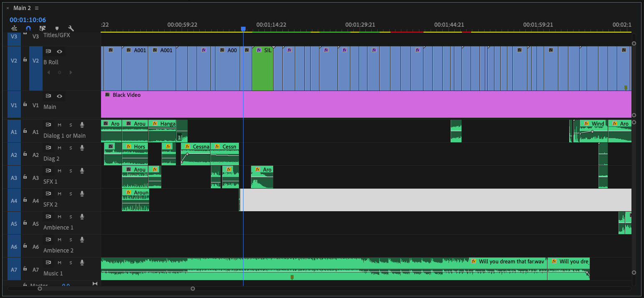Toggle eye visibility on V1 Main track
Image resolution: width=644 pixels, height=298 pixels.
pos(60,96)
